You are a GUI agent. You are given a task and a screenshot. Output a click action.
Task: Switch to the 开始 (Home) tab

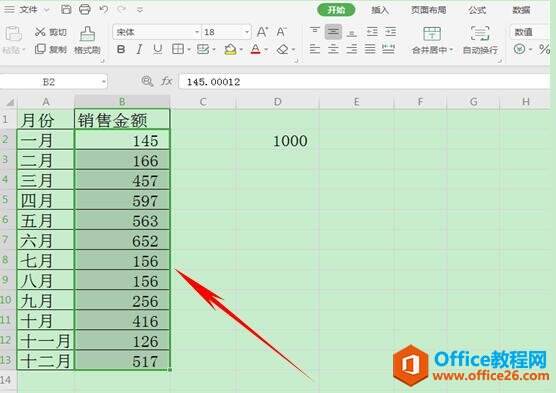336,10
